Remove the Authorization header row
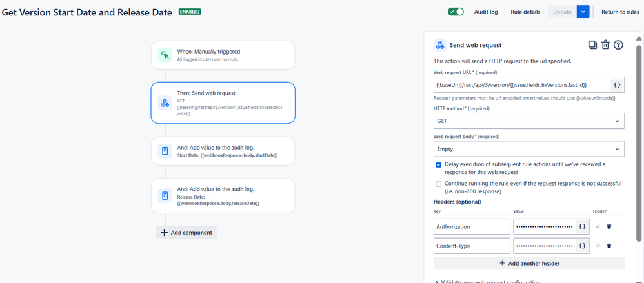The image size is (644, 283). (609, 226)
